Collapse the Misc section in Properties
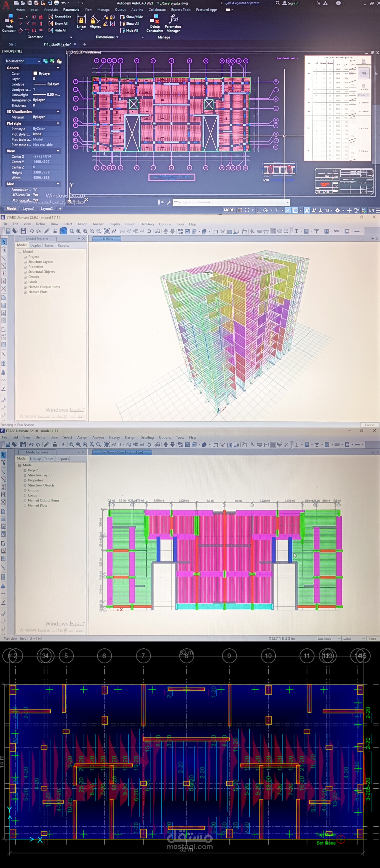This screenshot has width=380, height=868. [58, 184]
